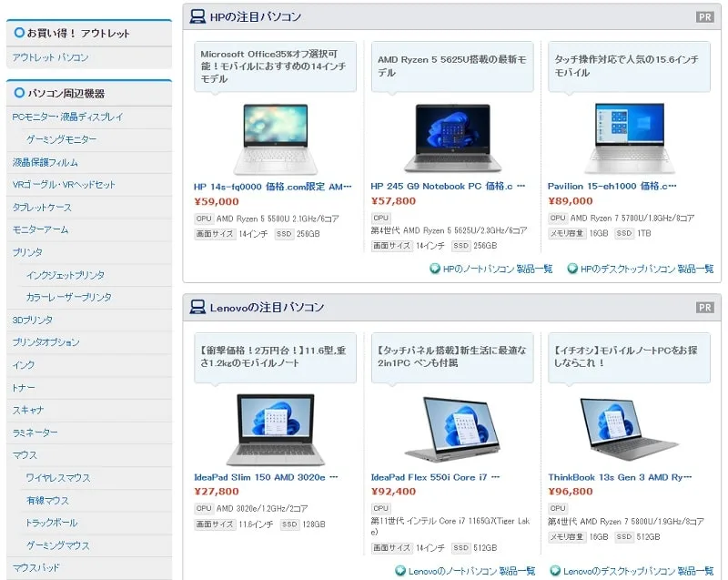Choose ワイヤレスマウス in the sidebar
This screenshot has width=728, height=580.
pos(58,478)
